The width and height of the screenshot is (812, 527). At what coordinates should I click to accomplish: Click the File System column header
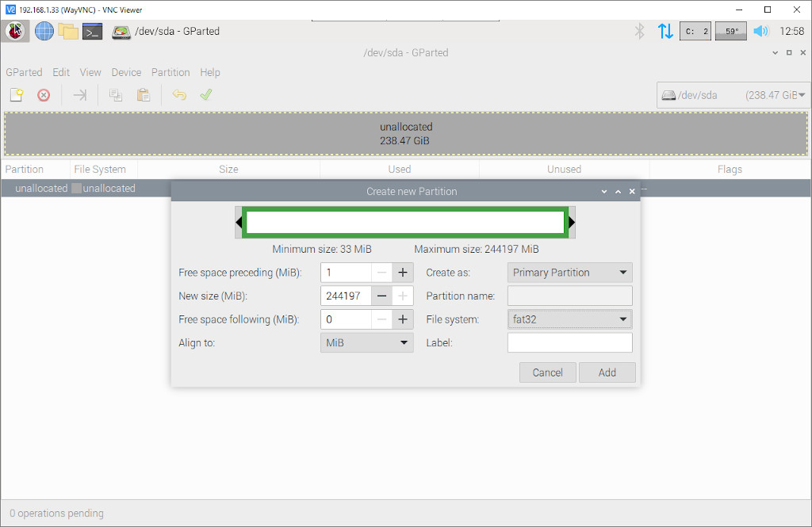tap(104, 170)
